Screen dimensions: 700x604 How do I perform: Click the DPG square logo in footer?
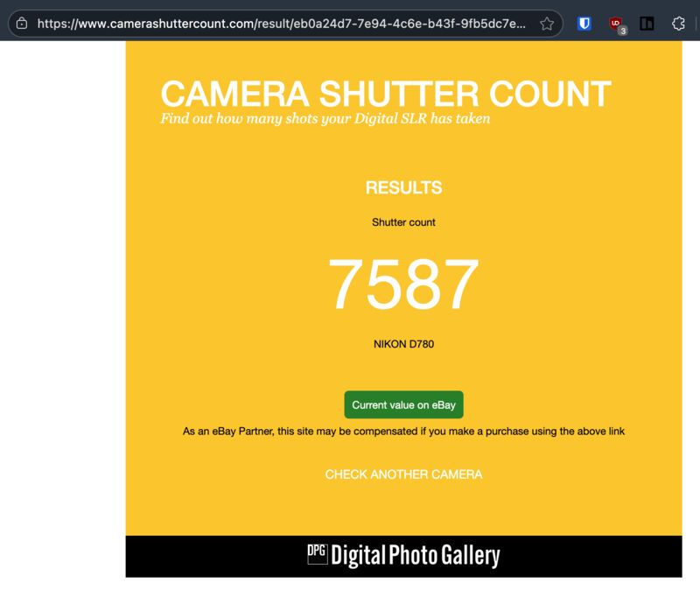[317, 553]
